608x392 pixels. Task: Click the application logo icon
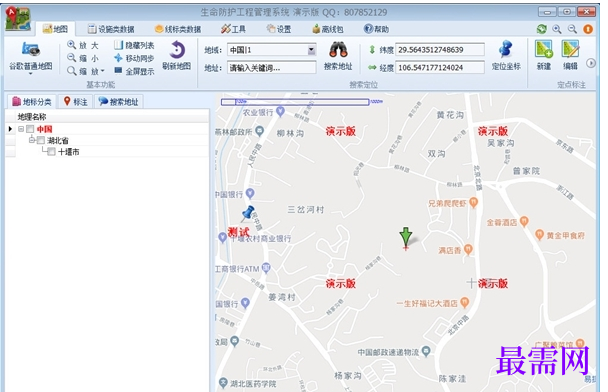[x=18, y=19]
